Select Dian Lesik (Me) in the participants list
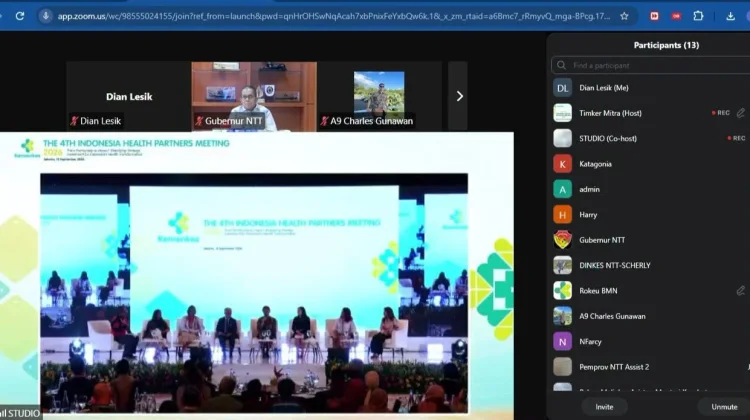This screenshot has width=750, height=420. (651, 88)
